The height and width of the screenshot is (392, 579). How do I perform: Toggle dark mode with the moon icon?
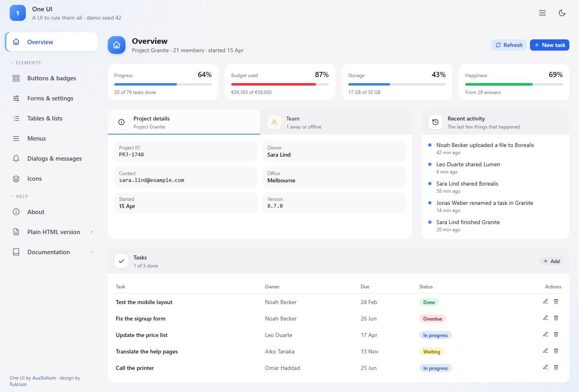(562, 13)
